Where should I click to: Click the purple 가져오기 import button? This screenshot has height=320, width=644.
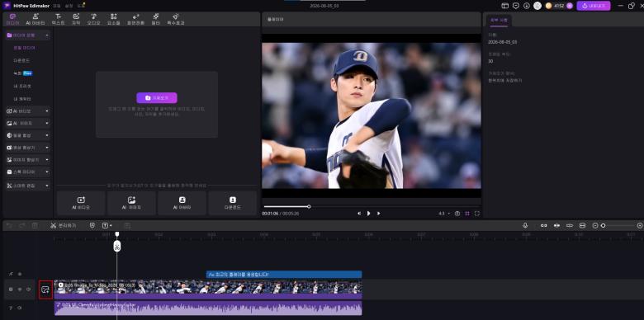click(157, 98)
